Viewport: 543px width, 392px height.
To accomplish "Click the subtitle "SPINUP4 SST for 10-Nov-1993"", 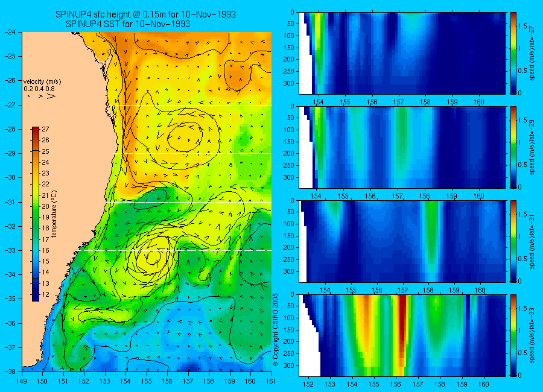I will tap(128, 24).
